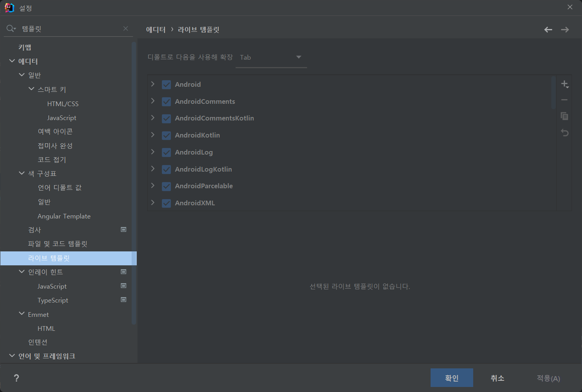The image size is (582, 392).
Task: Click the project-level icon next to 인레이 힌트
Action: pos(124,272)
